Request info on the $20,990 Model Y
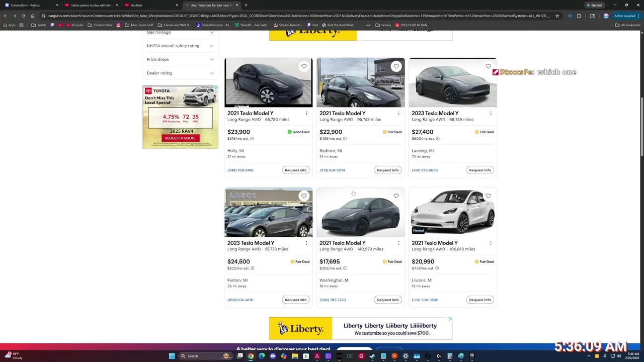 [x=479, y=300]
